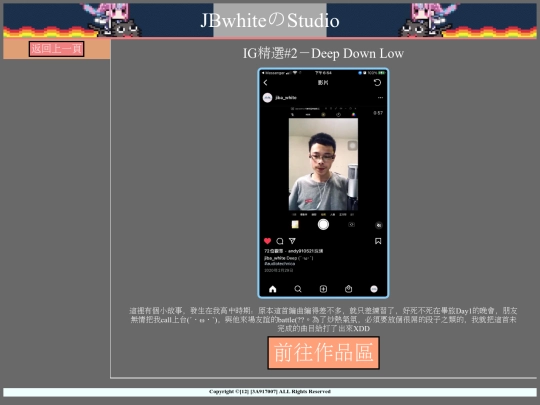The width and height of the screenshot is (540, 405).
Task: Tap the shop bag icon
Action: pos(348,289)
